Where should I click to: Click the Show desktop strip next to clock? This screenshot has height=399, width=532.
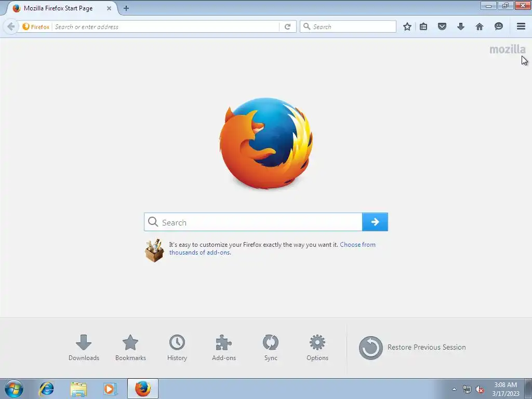pos(528,389)
